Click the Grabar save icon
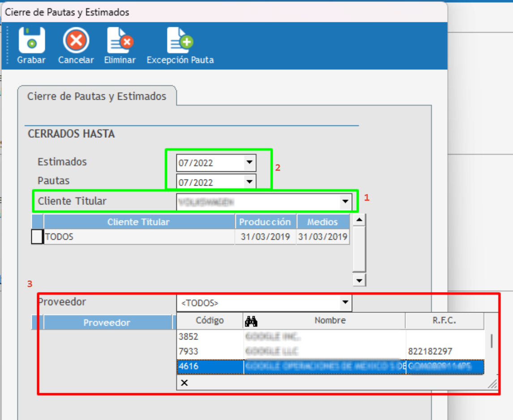Screen dimensions: 513x420 tap(31, 40)
